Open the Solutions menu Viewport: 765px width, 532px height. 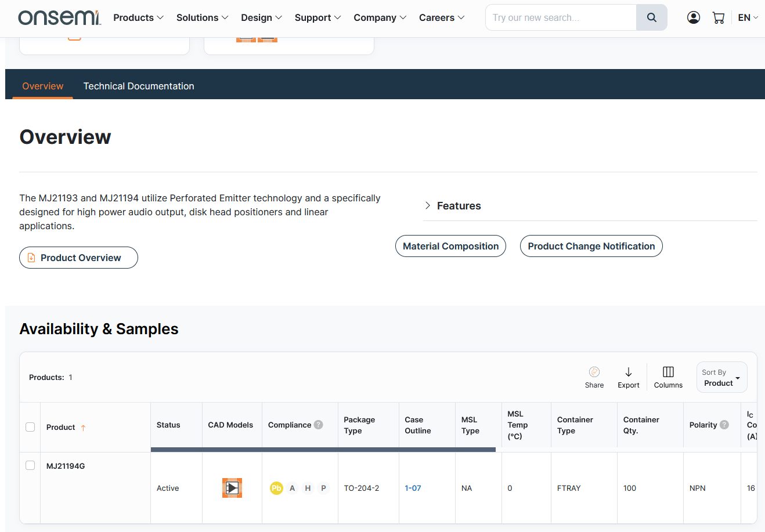(x=202, y=17)
